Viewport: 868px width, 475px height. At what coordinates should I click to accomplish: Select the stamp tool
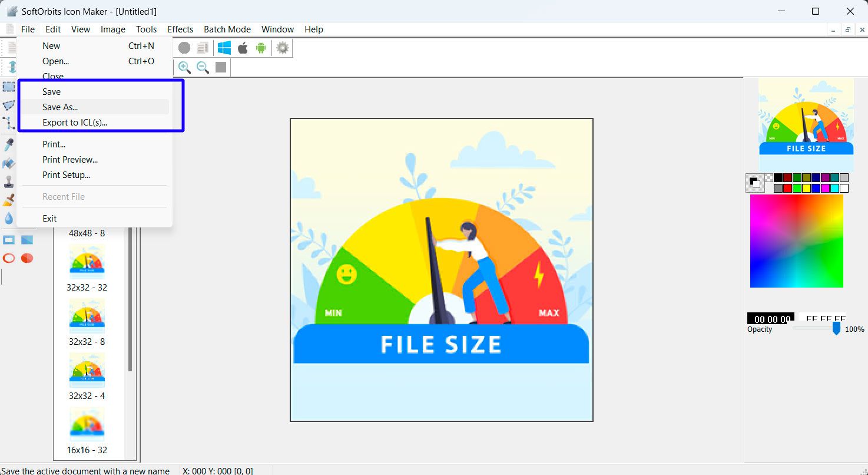(x=9, y=182)
